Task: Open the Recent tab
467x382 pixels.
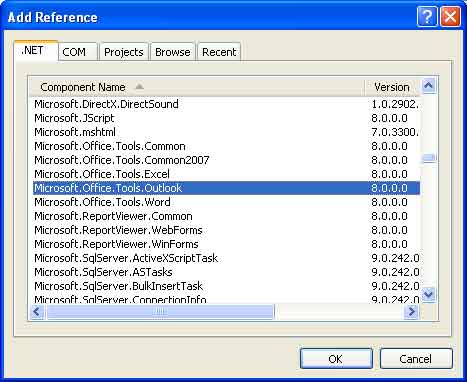Action: click(219, 52)
